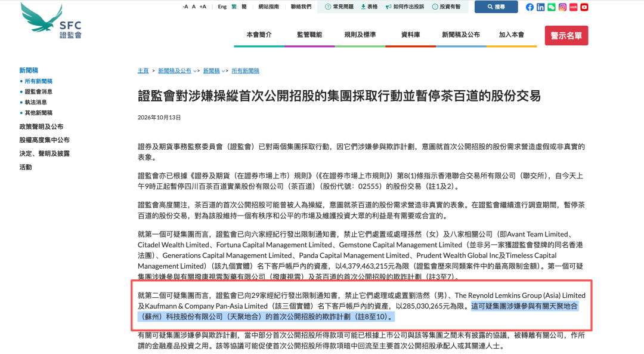Open the red Xiaohongshu icon
The width and height of the screenshot is (644, 354).
[x=574, y=7]
